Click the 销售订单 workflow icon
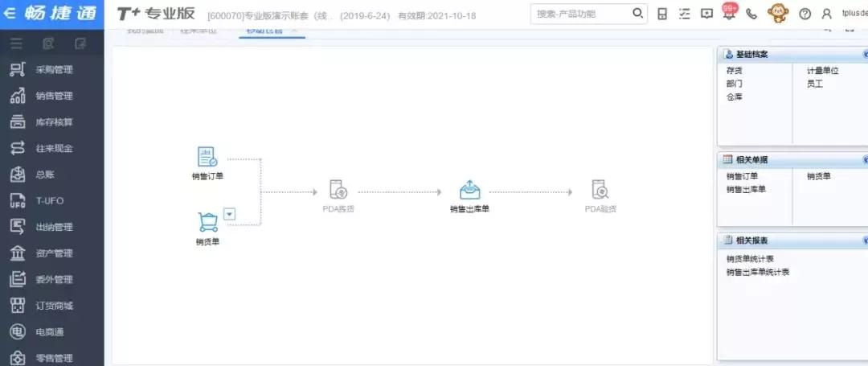The width and height of the screenshot is (868, 366). point(207,158)
